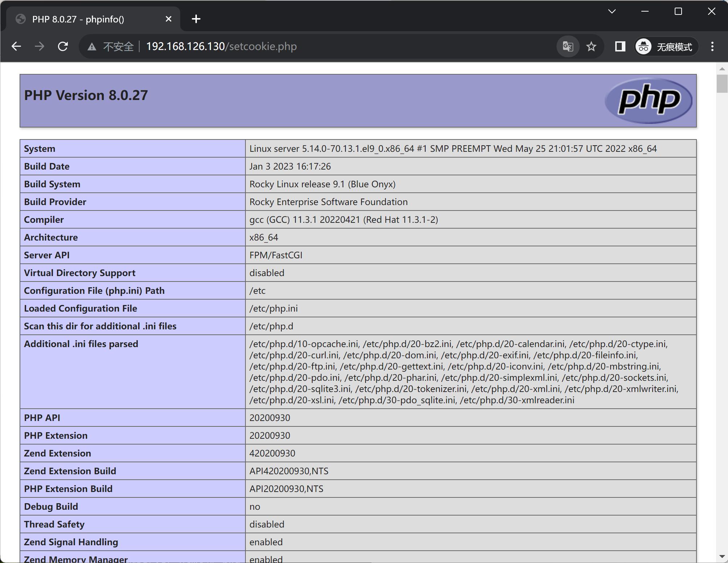728x563 pixels.
Task: Bookmark this page with the star icon
Action: coord(591,46)
